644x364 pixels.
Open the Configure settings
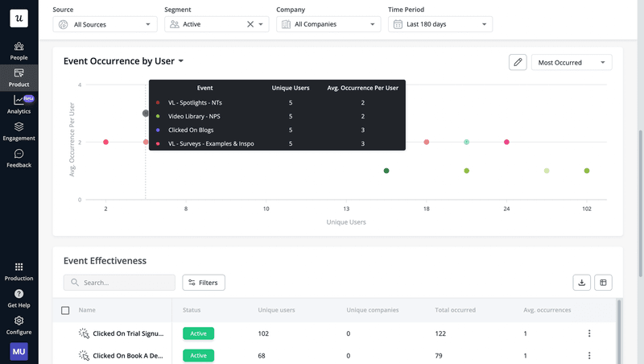click(x=19, y=325)
